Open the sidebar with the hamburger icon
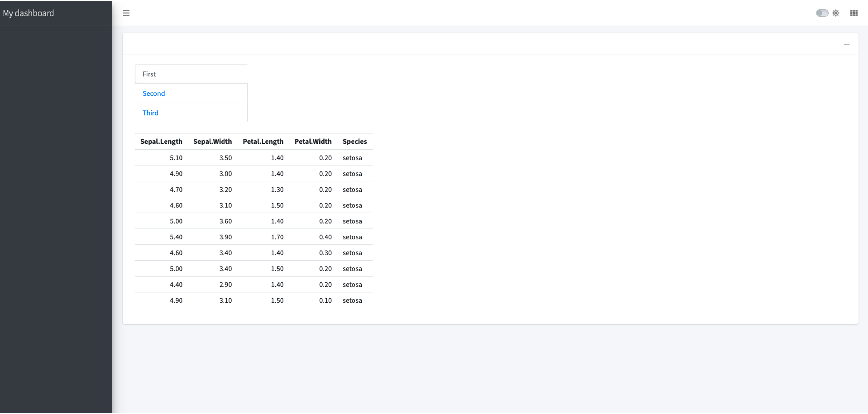This screenshot has width=868, height=414. pyautogui.click(x=126, y=13)
